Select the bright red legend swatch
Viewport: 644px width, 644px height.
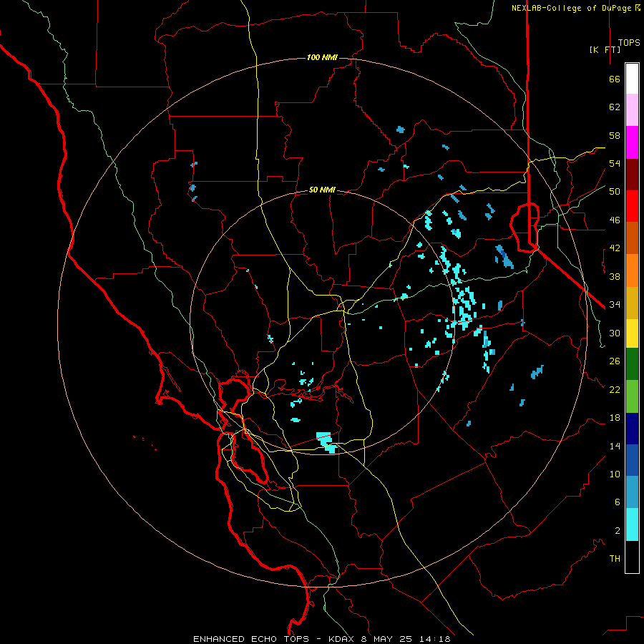632,206
